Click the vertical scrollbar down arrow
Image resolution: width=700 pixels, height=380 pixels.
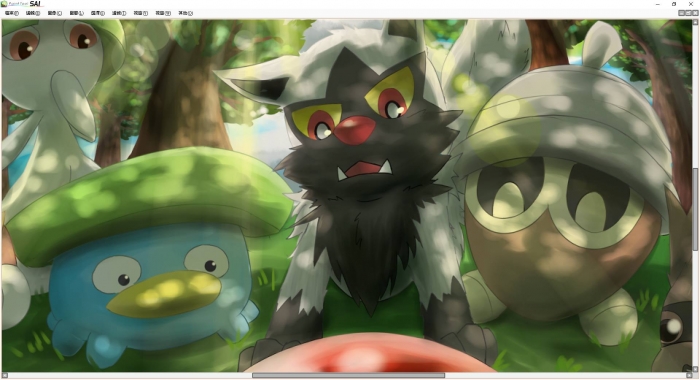pos(695,369)
